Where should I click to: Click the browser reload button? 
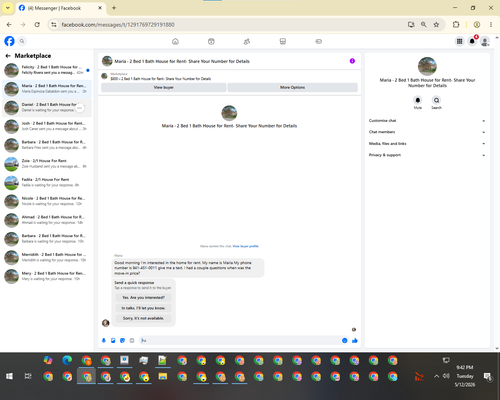pos(37,25)
